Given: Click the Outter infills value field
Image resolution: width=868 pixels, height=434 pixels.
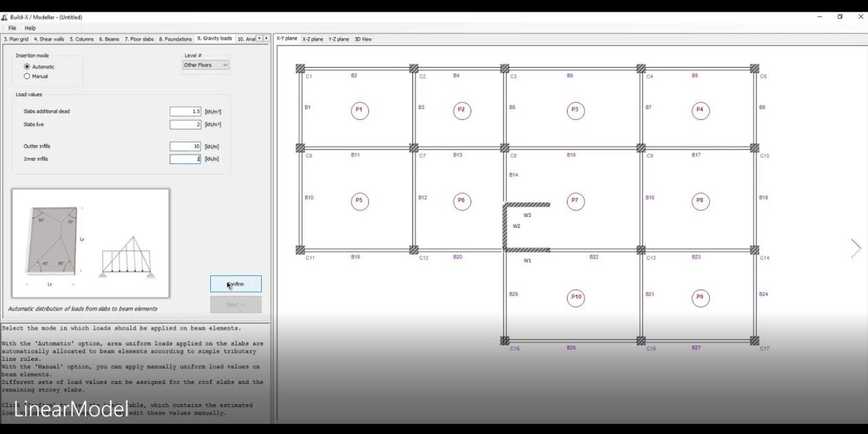Looking at the screenshot, I should [x=185, y=146].
